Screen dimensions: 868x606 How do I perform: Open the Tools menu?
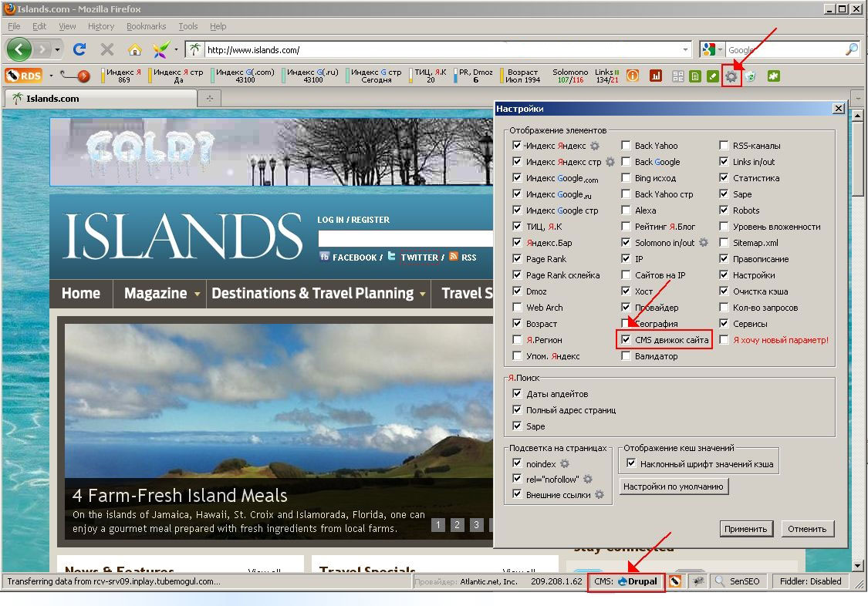pos(188,26)
